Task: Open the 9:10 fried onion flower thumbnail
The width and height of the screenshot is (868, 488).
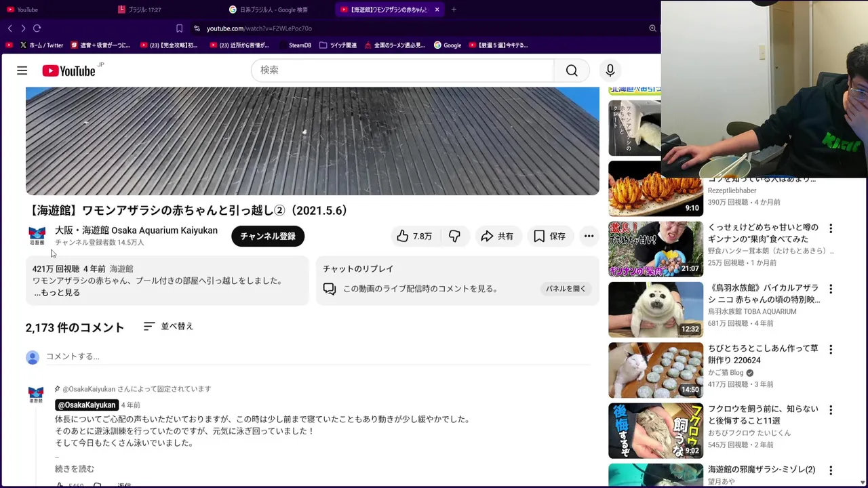Action: click(656, 188)
